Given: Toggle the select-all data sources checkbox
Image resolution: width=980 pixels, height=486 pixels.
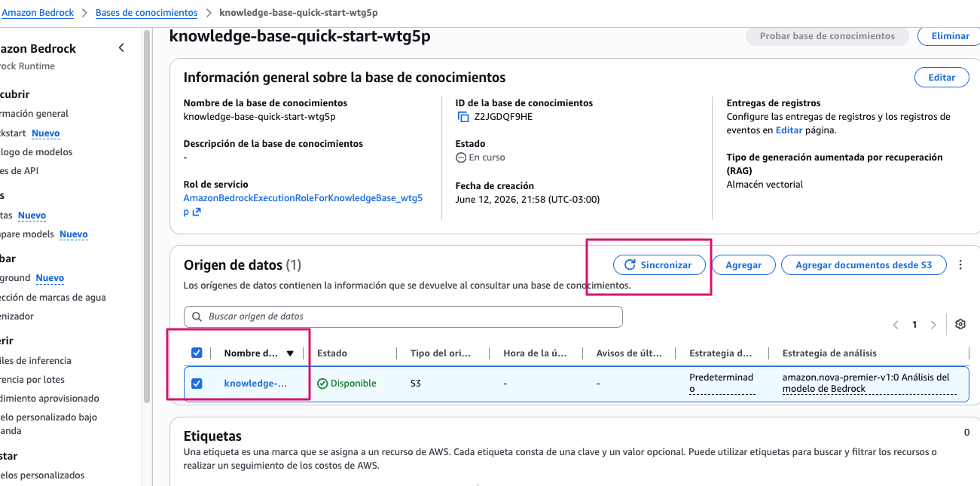Looking at the screenshot, I should pos(197,353).
